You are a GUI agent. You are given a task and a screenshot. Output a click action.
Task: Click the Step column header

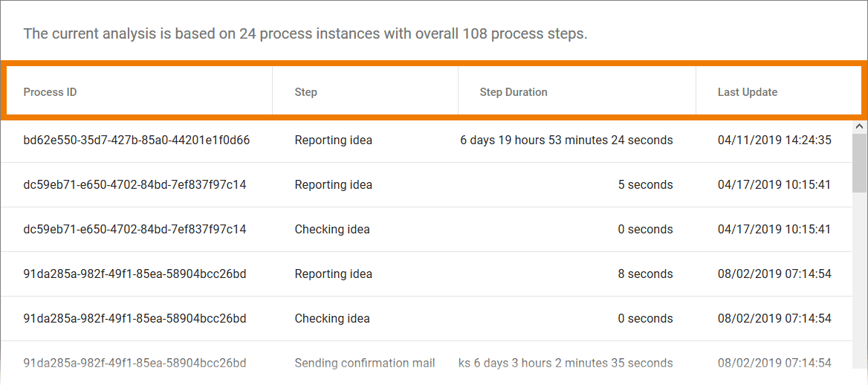pyautogui.click(x=306, y=92)
